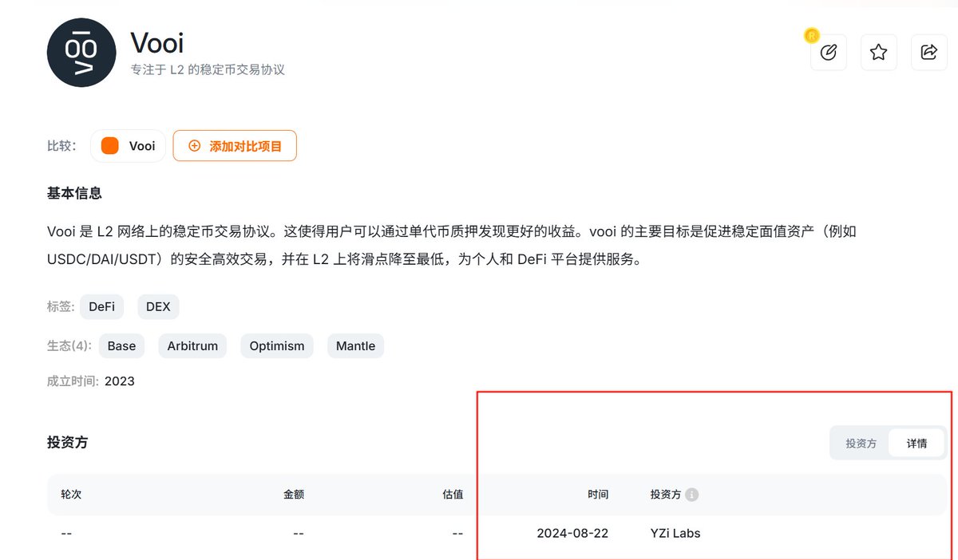Screen dimensions: 958x560
Task: Click the 估值 column header
Action: (453, 495)
